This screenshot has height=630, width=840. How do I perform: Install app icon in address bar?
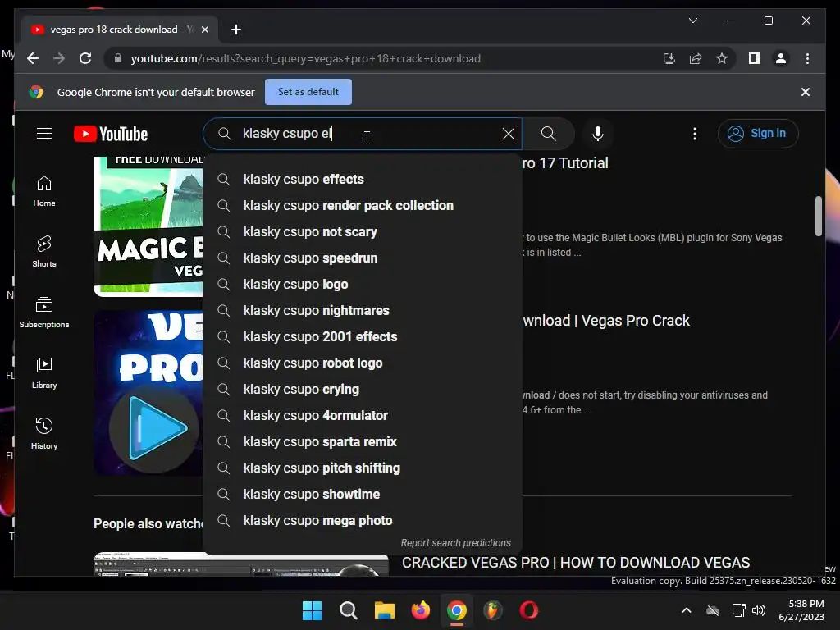coord(669,58)
